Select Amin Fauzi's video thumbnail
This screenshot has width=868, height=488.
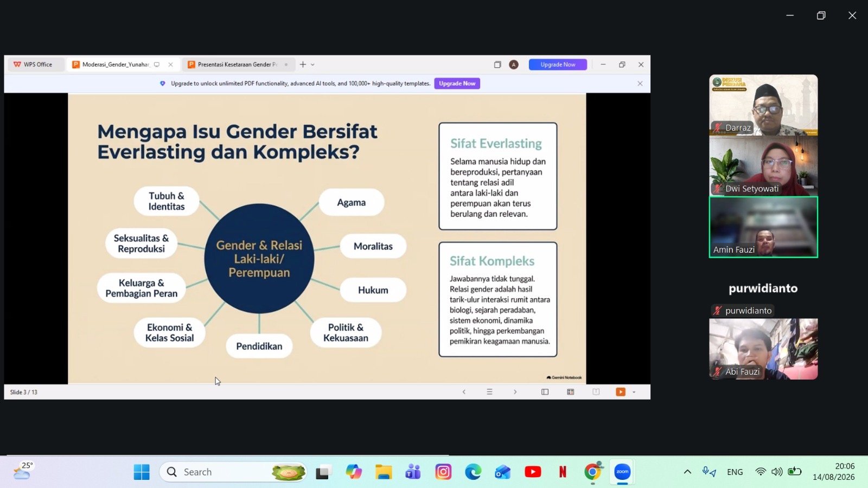pos(763,227)
